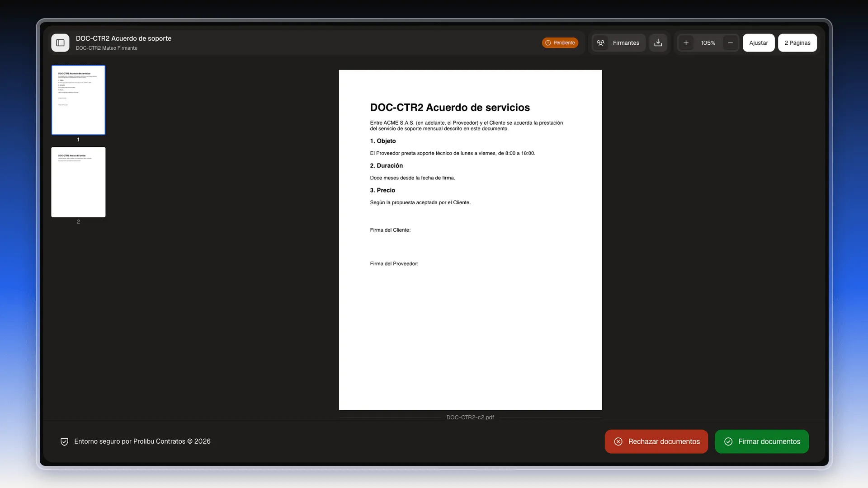Click Firmar documentos button
868x488 pixels.
tap(761, 441)
